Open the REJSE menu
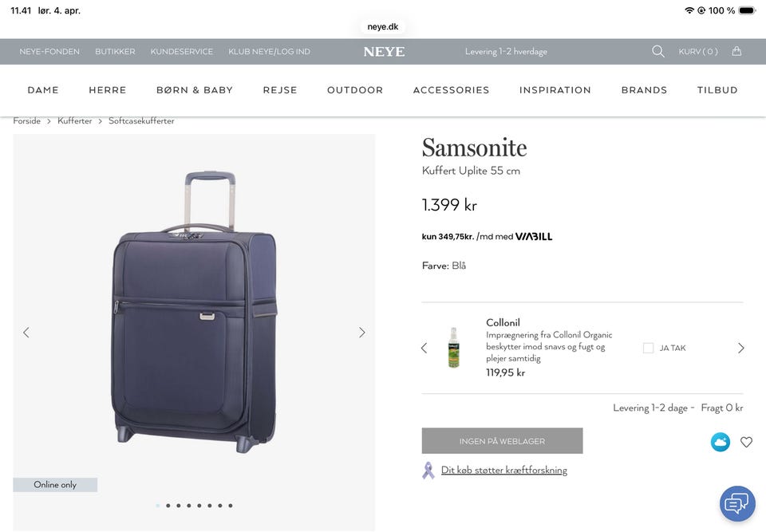 pos(280,90)
